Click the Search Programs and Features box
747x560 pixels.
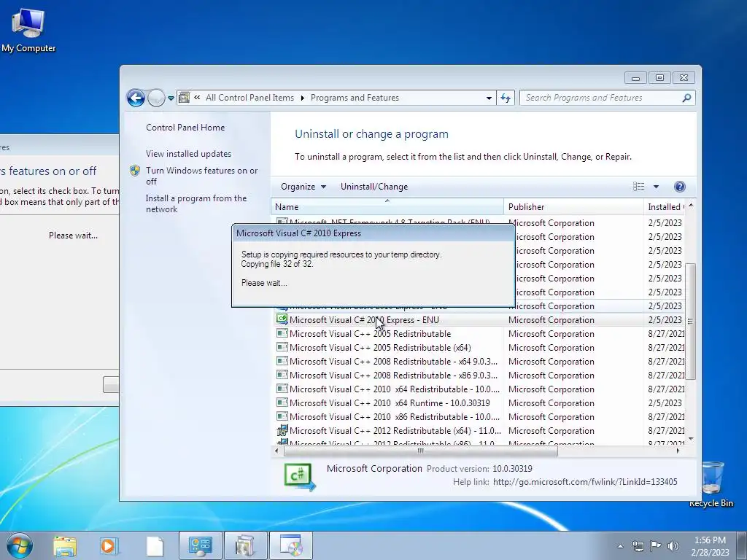pyautogui.click(x=601, y=98)
